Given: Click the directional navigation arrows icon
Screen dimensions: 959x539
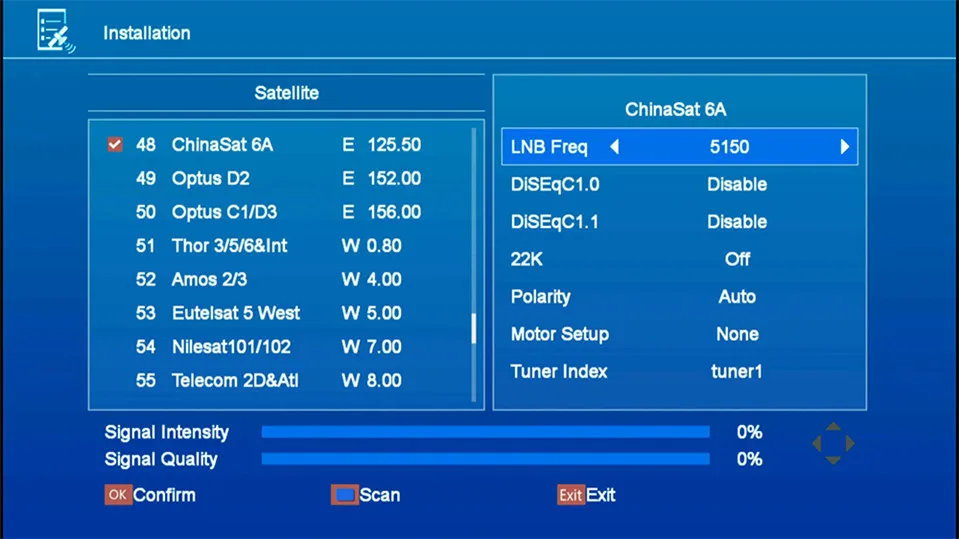Looking at the screenshot, I should pos(833,444).
